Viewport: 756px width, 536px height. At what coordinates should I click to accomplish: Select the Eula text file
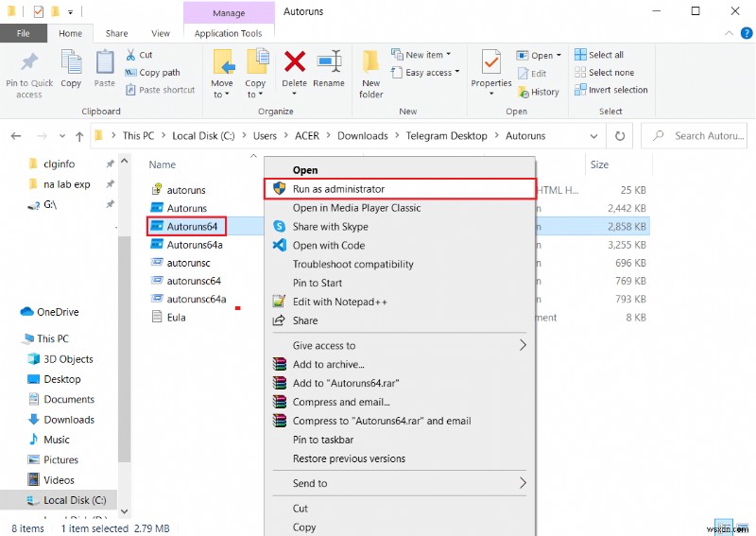point(176,318)
